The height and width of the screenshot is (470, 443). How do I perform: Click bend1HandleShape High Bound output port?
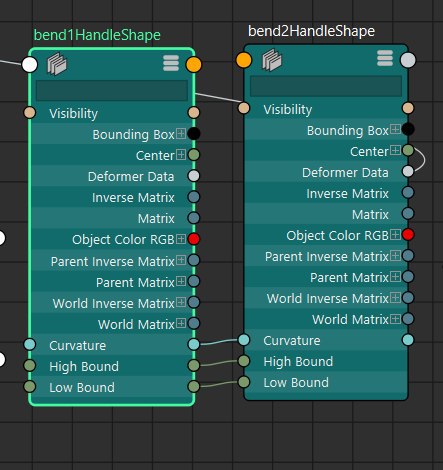(194, 365)
